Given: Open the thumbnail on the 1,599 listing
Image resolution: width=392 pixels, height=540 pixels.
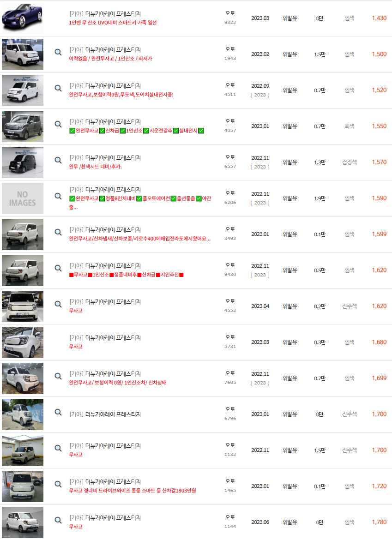Looking at the screenshot, I should [x=23, y=234].
